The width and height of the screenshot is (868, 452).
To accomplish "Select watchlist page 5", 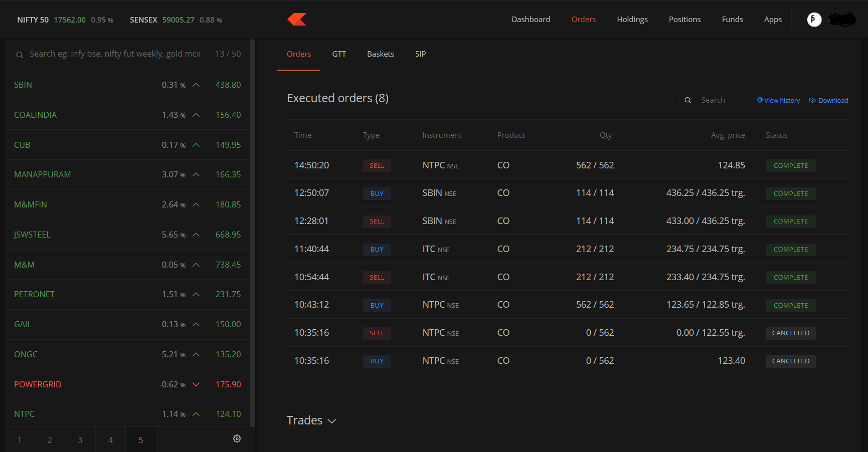I will [141, 440].
